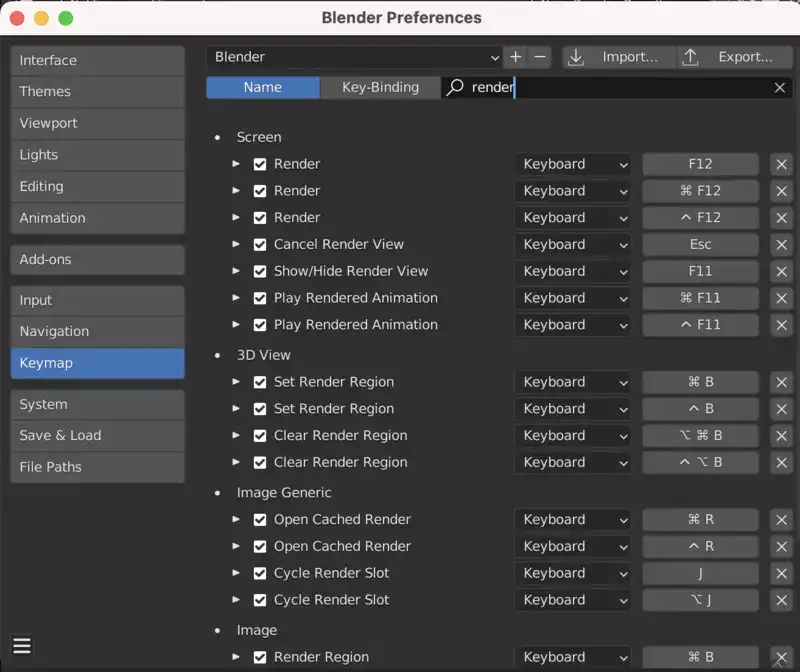Select the 3D View category heading
This screenshot has width=800, height=672.
pyautogui.click(x=263, y=355)
